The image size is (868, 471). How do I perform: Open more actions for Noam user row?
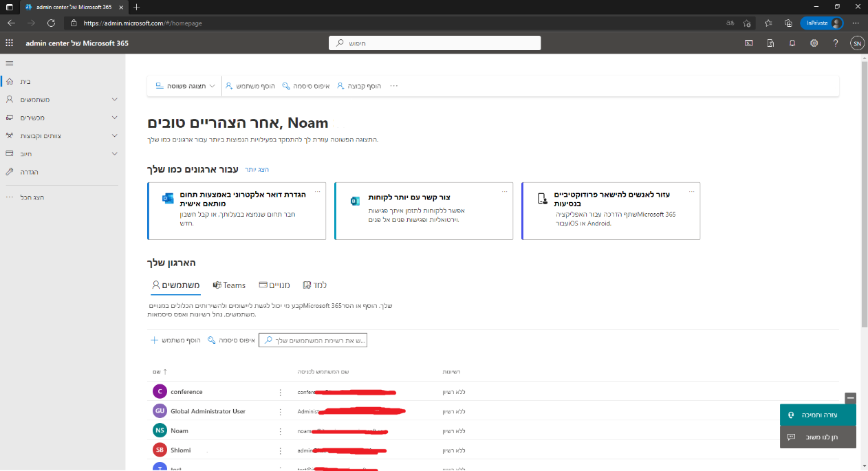280,431
